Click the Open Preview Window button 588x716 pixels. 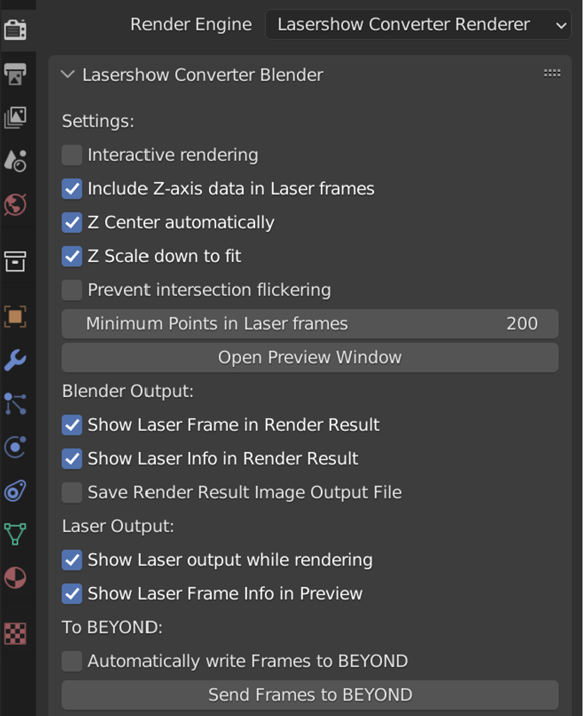(310, 357)
